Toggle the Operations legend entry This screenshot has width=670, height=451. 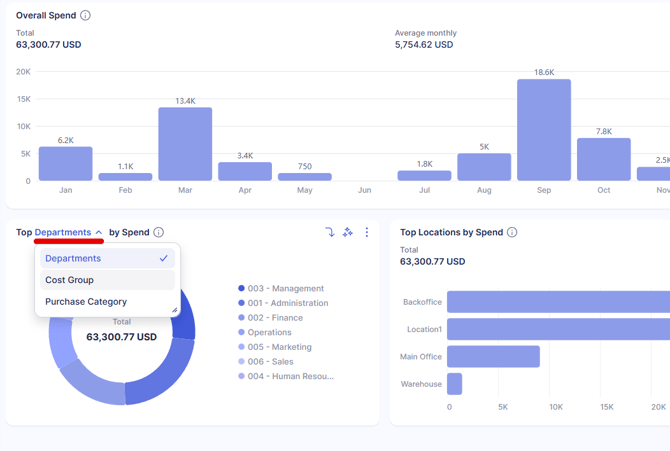(269, 332)
